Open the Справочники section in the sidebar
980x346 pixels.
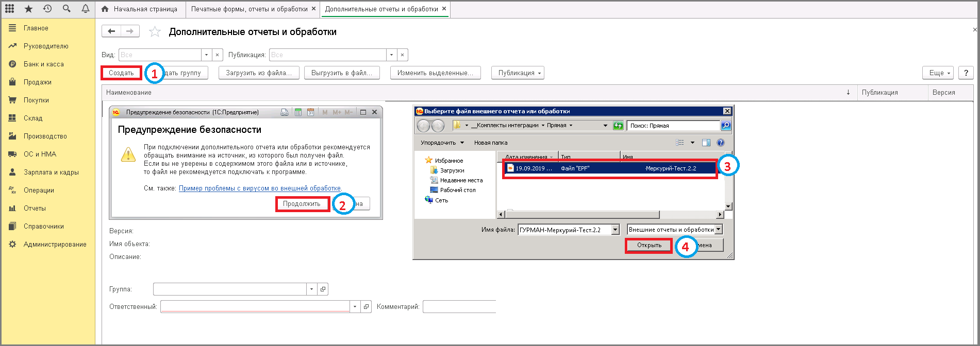(x=44, y=226)
